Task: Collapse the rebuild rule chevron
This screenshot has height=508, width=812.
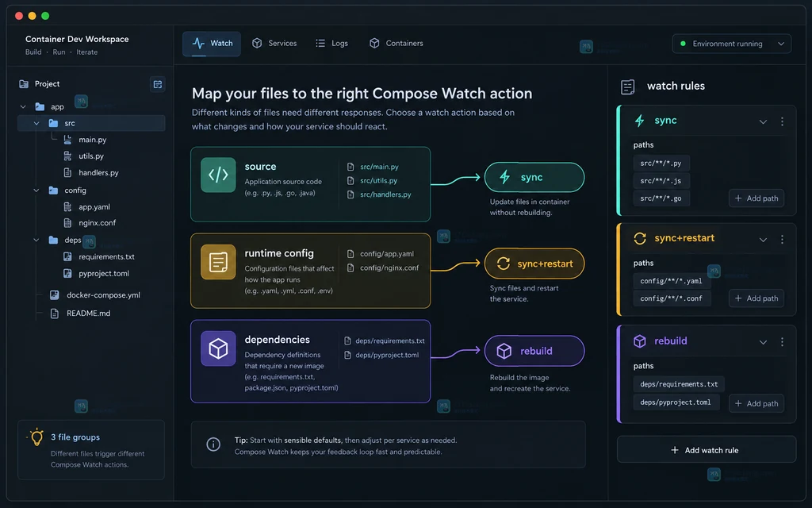Action: point(763,342)
